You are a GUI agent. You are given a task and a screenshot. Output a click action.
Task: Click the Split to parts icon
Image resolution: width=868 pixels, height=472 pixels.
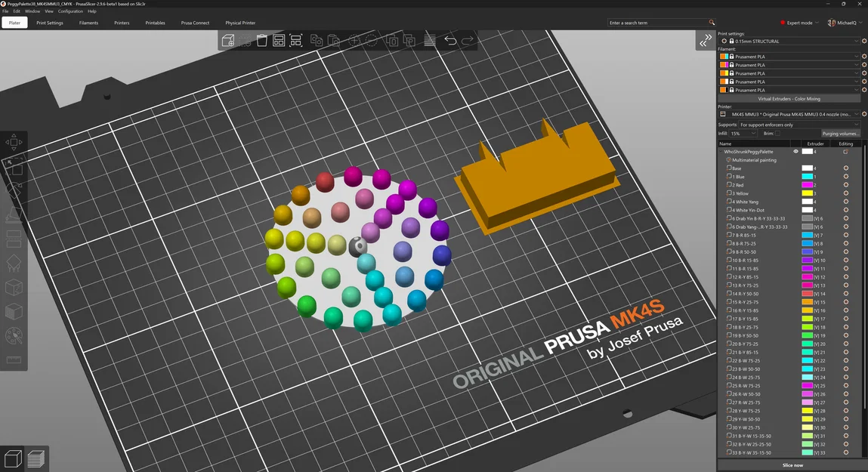[x=409, y=40]
